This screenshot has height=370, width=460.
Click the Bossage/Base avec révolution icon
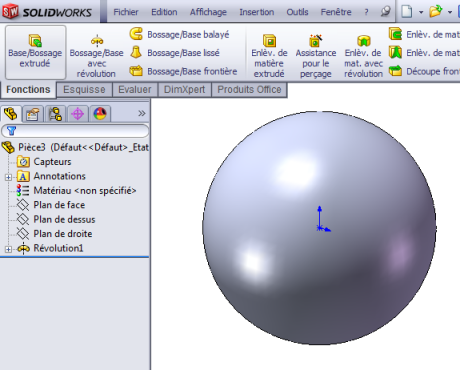pyautogui.click(x=97, y=41)
